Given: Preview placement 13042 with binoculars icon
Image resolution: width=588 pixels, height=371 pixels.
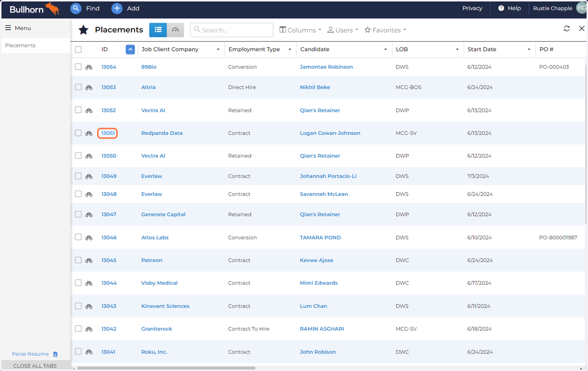Looking at the screenshot, I should coord(89,329).
